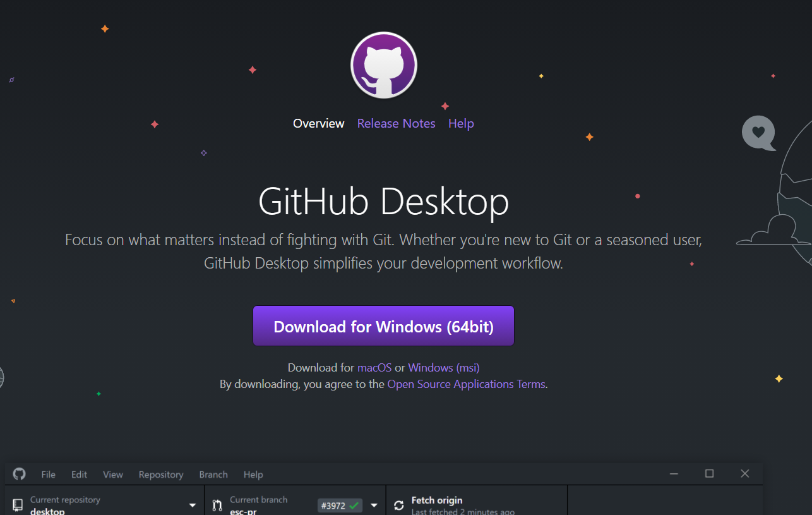Go to the Help tab
The width and height of the screenshot is (812, 515).
click(x=461, y=124)
